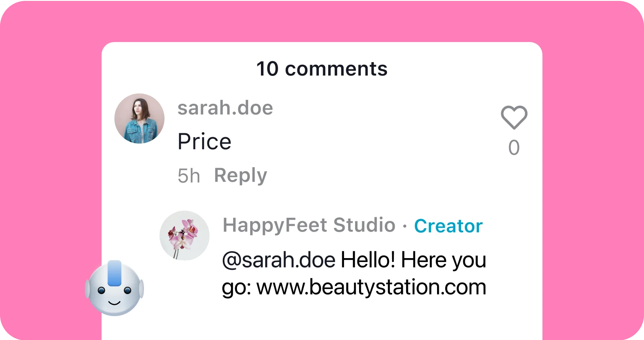644x340 pixels.
Task: Open the sarah.doe username above Price
Action: pyautogui.click(x=225, y=108)
